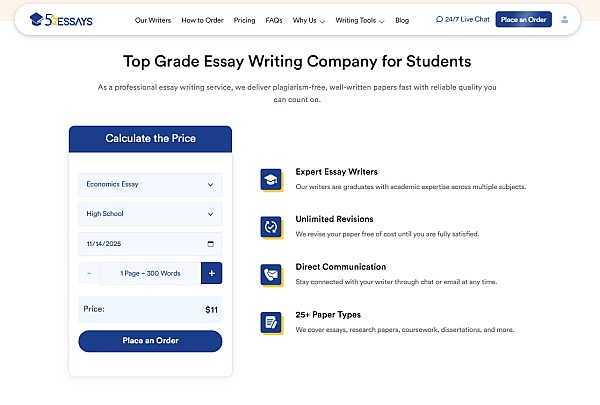Click the Direct Communication chat icon

pos(270,274)
